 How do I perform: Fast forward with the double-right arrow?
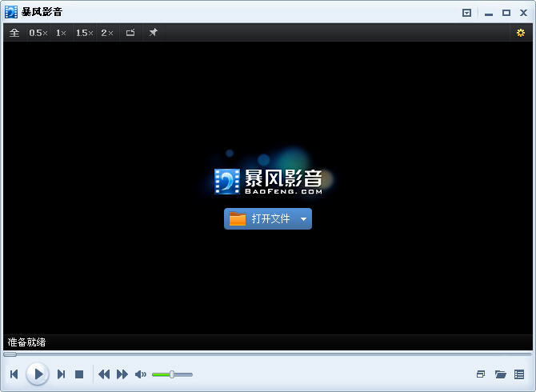[x=122, y=374]
